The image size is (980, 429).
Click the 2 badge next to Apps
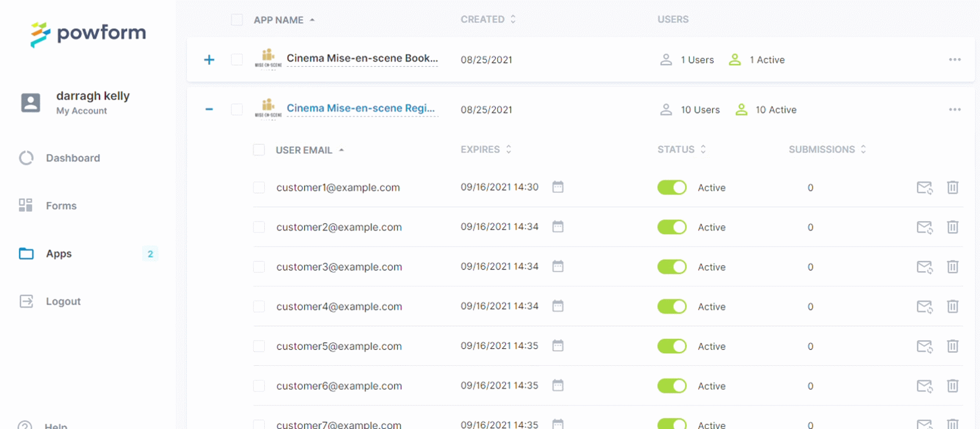(150, 254)
